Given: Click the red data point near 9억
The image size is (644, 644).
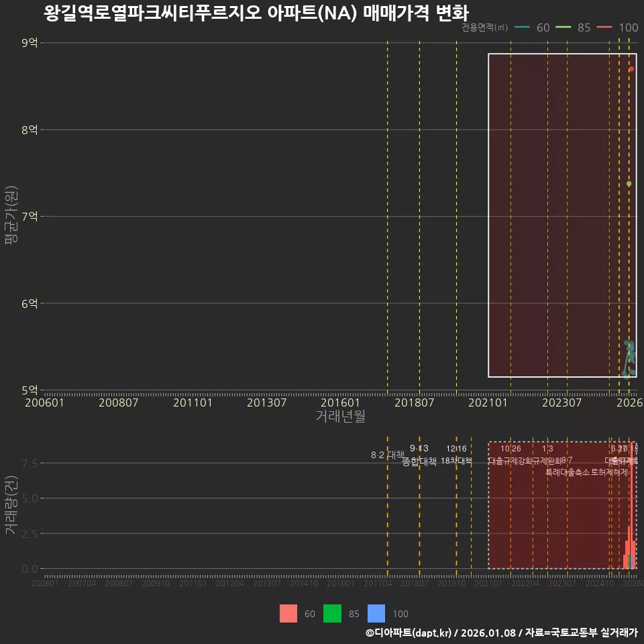Looking at the screenshot, I should (631, 68).
